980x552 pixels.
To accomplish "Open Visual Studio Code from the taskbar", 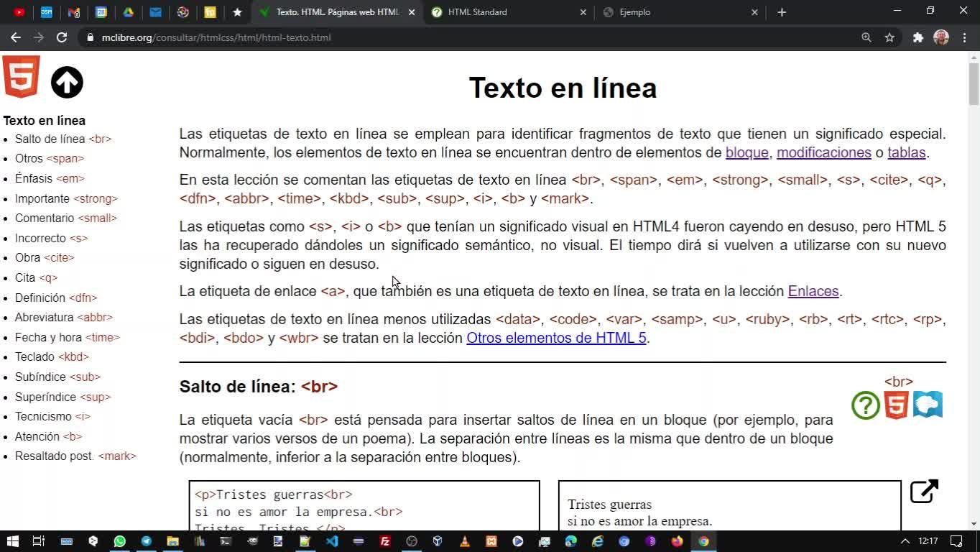I will click(x=332, y=541).
